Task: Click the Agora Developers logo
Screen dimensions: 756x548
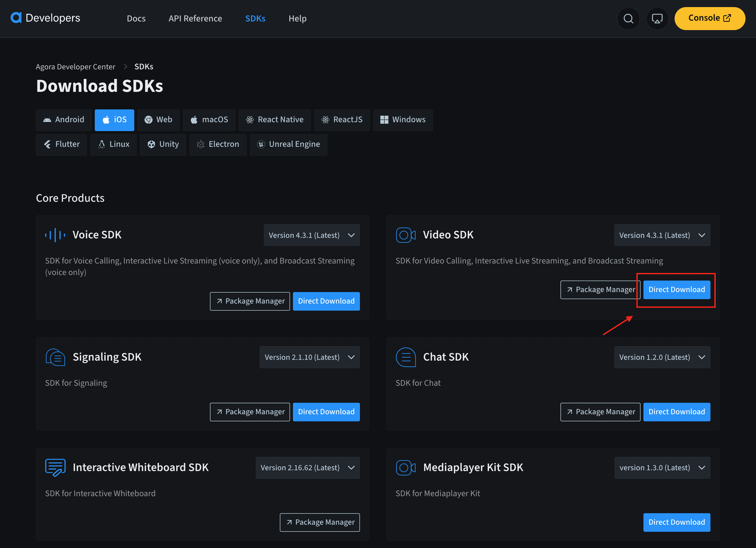Action: pyautogui.click(x=45, y=18)
